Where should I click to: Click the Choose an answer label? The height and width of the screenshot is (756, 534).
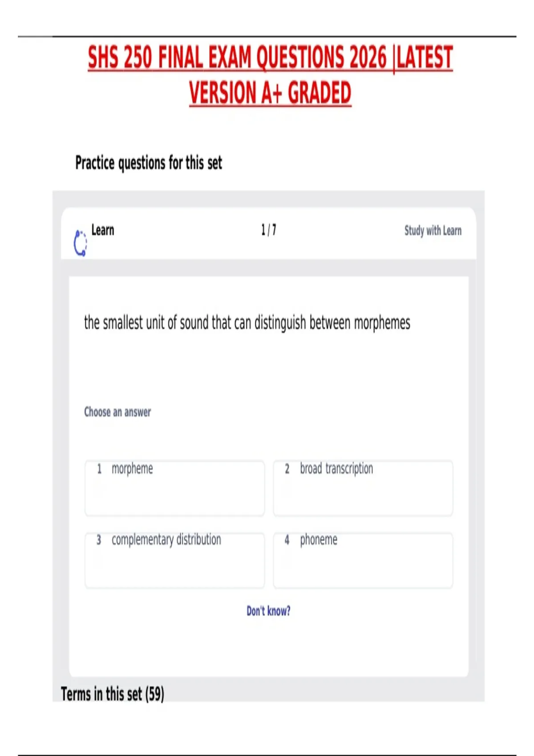(x=117, y=412)
